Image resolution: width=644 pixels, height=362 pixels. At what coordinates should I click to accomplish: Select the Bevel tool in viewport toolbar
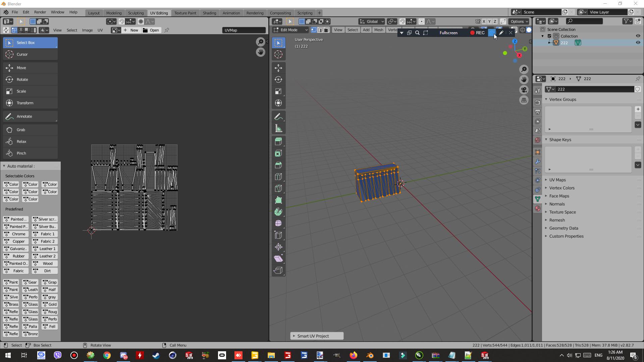coord(278,165)
